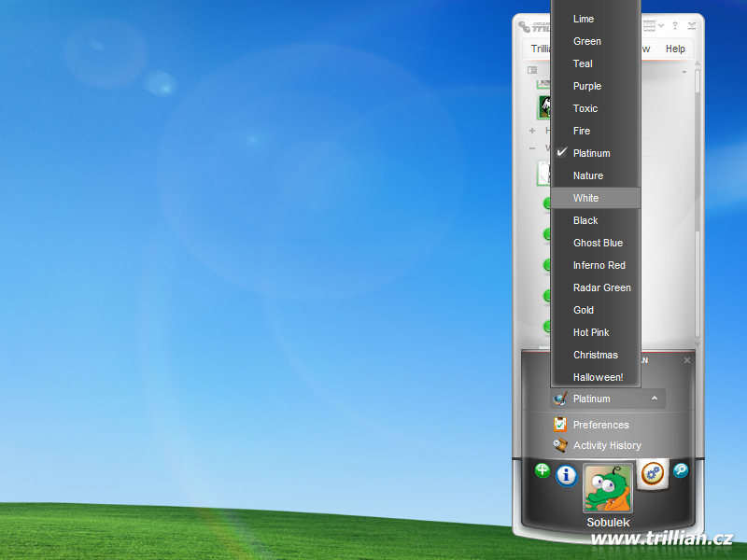Choose Inferno Red theme

[x=595, y=265]
